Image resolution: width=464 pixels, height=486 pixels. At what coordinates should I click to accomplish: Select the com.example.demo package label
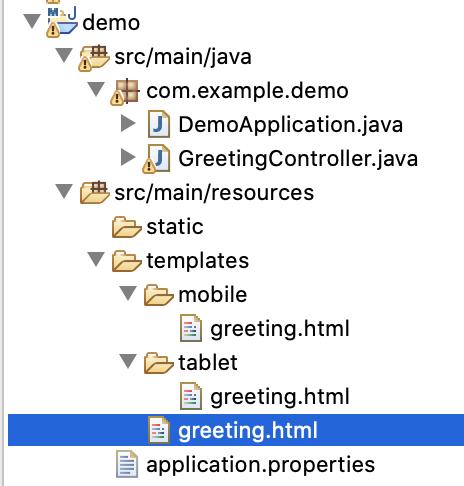tap(247, 91)
